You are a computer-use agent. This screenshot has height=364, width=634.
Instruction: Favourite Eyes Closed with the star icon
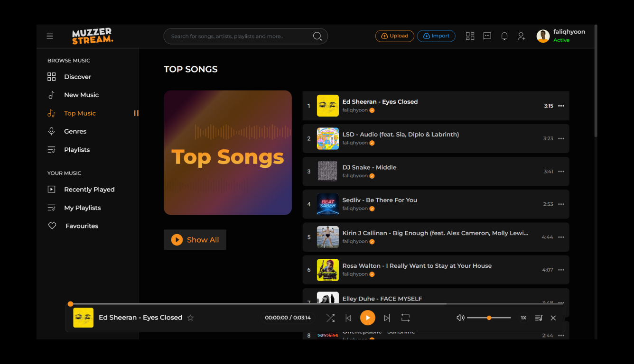(190, 318)
